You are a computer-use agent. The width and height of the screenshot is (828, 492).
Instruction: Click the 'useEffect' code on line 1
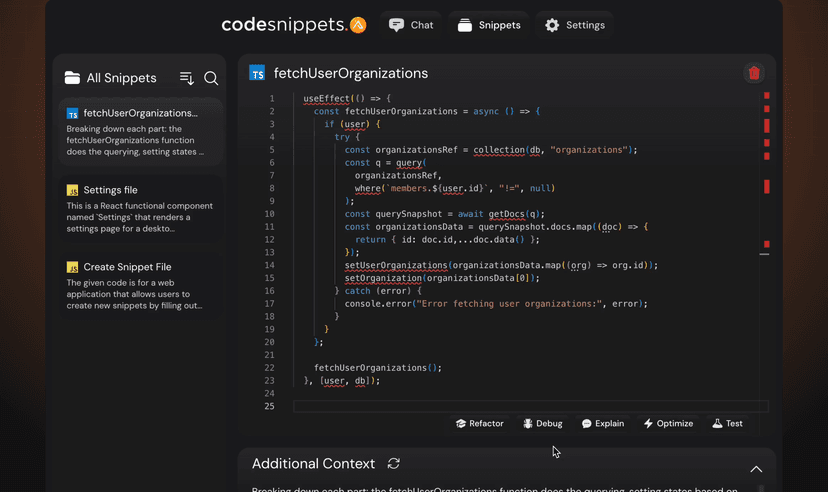click(326, 99)
